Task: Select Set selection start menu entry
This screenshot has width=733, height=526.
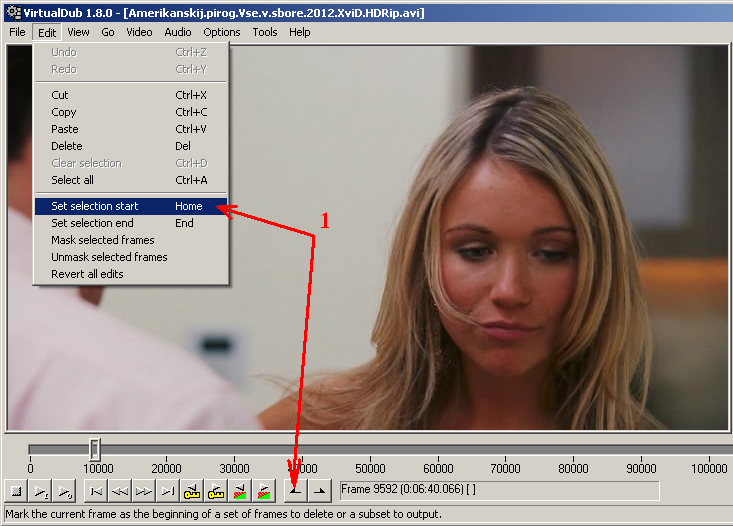Action: [131, 206]
